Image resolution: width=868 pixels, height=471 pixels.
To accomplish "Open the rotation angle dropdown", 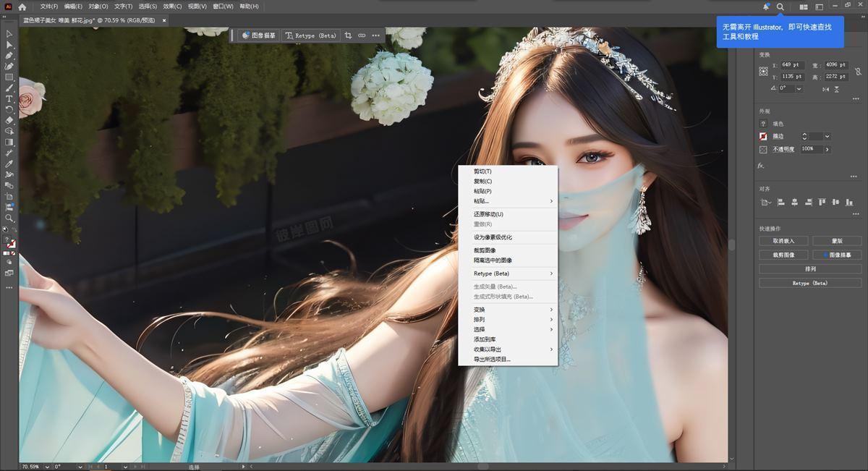I will (x=799, y=89).
